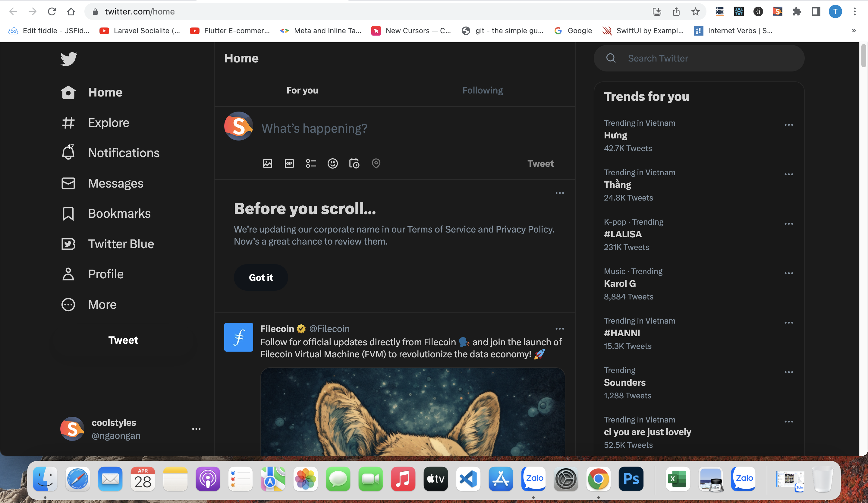Tag a location in the tweet

point(376,164)
